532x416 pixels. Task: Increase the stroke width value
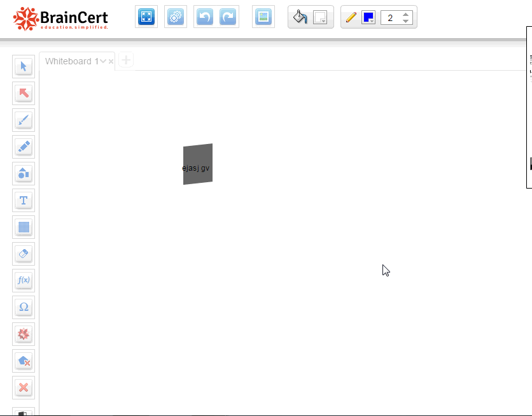tap(406, 14)
